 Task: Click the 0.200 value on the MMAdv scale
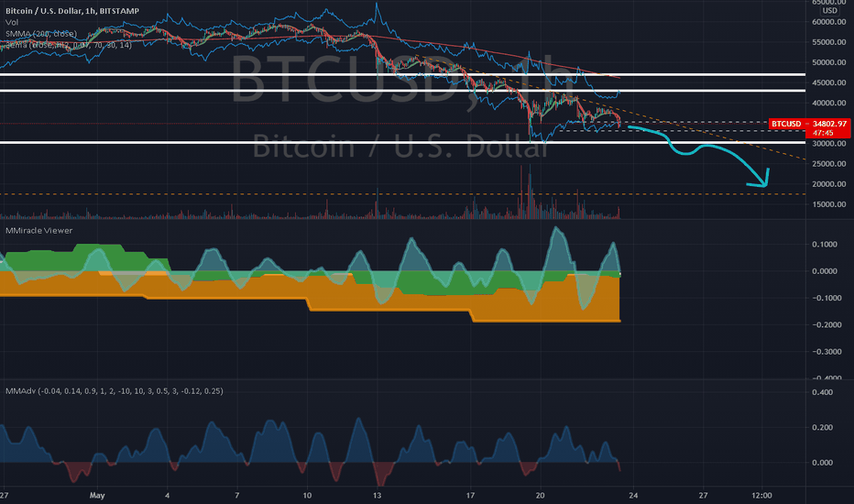(x=823, y=428)
